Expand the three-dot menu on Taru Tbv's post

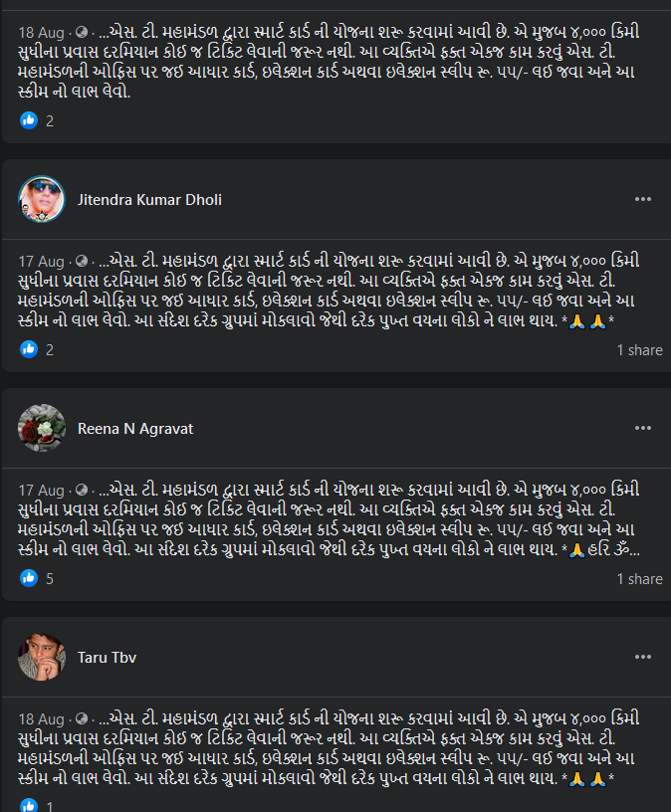[643, 657]
